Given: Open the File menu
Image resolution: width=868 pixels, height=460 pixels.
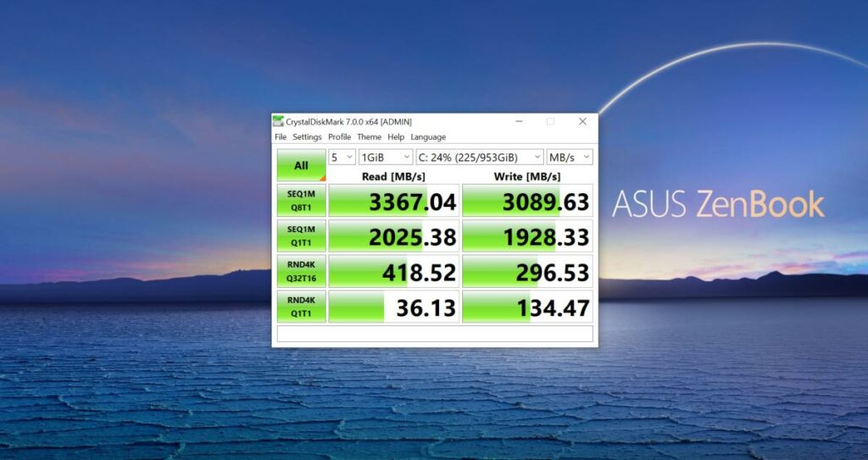Looking at the screenshot, I should coord(281,137).
